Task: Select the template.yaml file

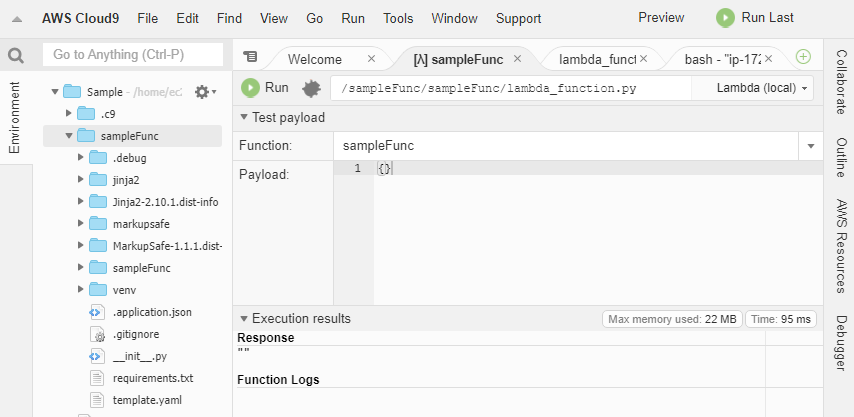Action: [147, 400]
